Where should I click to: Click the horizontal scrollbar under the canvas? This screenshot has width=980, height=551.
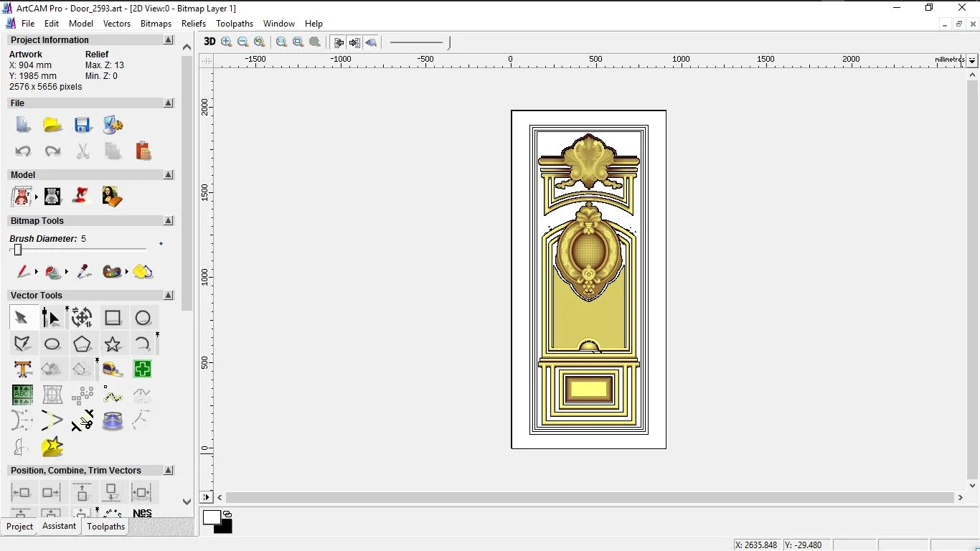(x=588, y=497)
